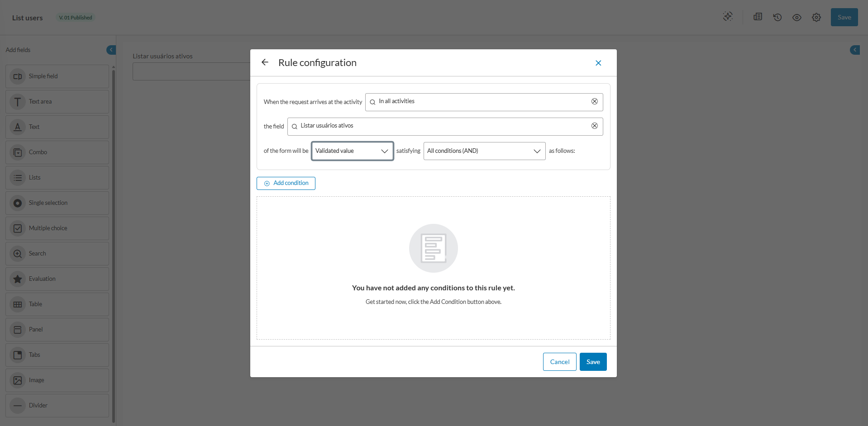This screenshot has height=426, width=868.
Task: Click the preview eye icon
Action: pos(796,18)
